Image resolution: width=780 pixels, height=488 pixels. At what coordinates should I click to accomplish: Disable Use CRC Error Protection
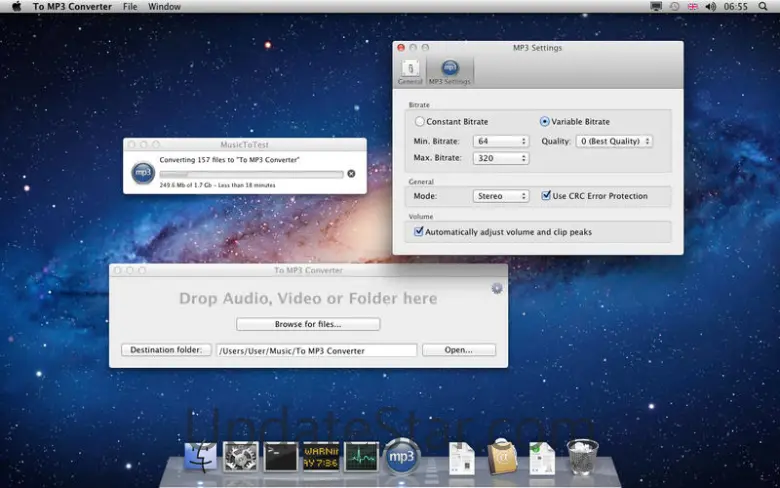point(546,196)
